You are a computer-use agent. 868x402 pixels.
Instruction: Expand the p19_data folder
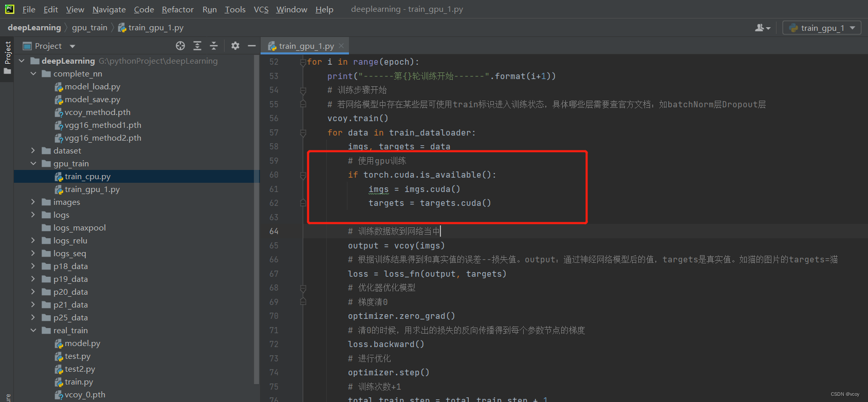pyautogui.click(x=33, y=279)
